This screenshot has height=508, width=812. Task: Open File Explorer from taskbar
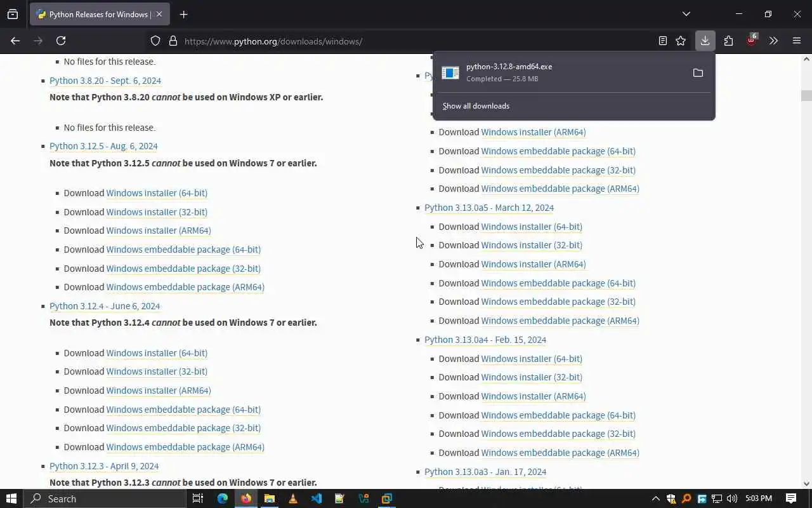270,498
